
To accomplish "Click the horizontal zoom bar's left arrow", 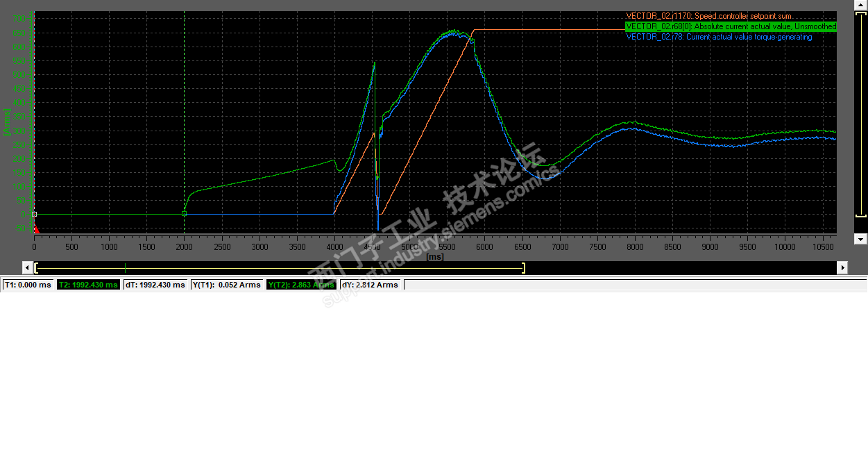I will [28, 267].
